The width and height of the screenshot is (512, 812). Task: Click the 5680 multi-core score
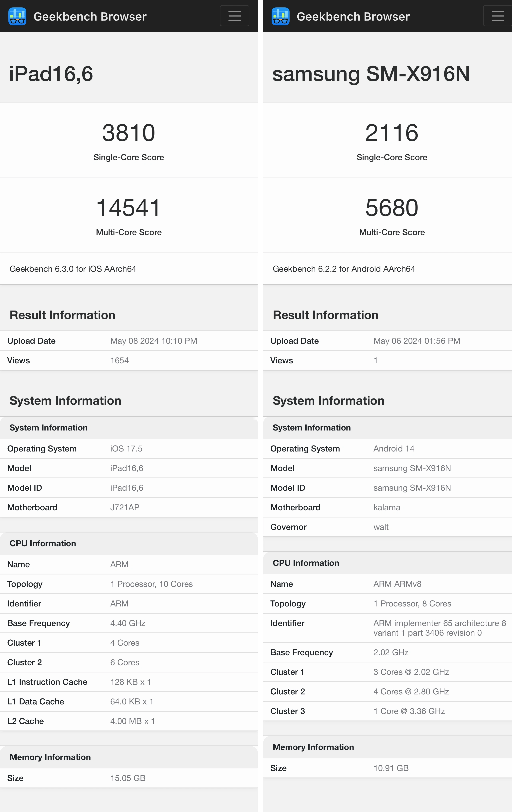(x=392, y=208)
